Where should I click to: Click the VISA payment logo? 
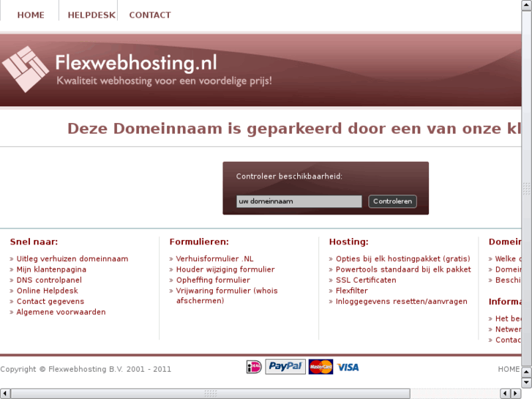tap(348, 367)
